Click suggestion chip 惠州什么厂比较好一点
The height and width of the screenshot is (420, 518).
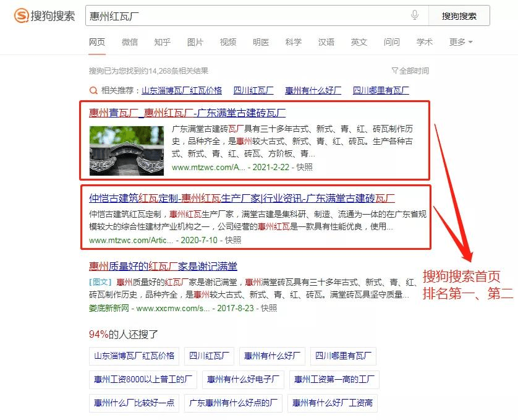point(134,403)
